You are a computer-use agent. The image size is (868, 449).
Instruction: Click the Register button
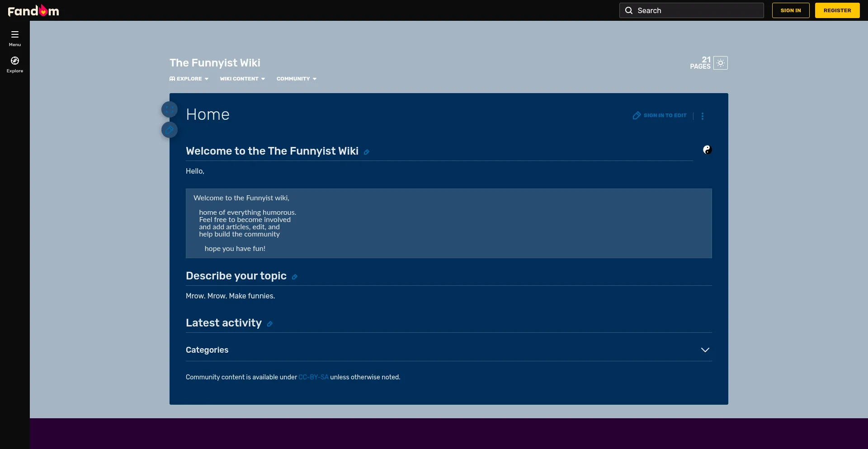click(837, 10)
